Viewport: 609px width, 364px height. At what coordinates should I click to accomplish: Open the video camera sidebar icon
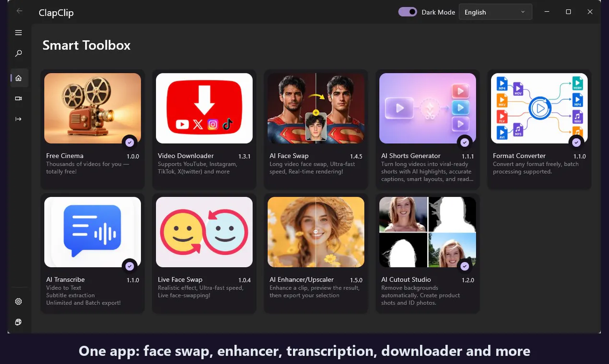point(19,98)
